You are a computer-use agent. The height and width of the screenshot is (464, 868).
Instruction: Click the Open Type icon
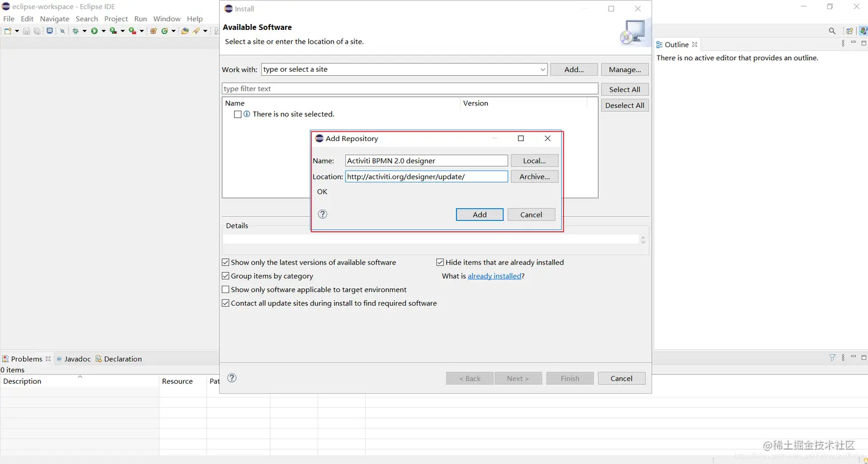coord(185,31)
